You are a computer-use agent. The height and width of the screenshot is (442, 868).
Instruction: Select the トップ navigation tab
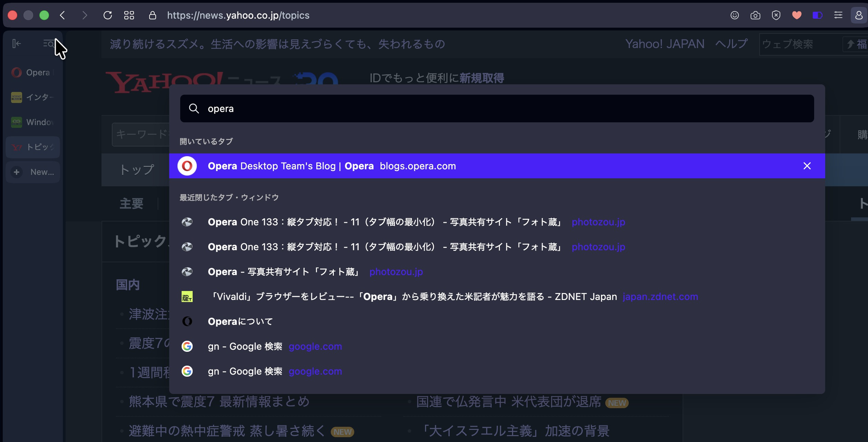136,170
